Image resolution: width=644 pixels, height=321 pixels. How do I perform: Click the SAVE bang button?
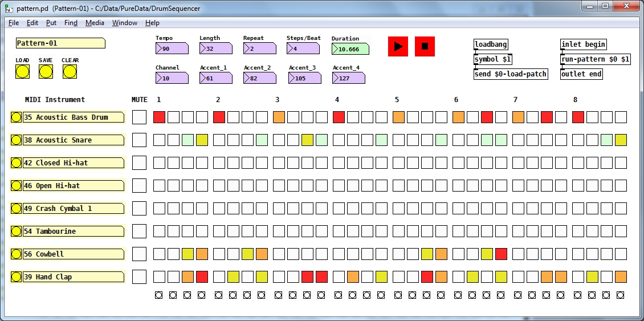pyautogui.click(x=46, y=72)
